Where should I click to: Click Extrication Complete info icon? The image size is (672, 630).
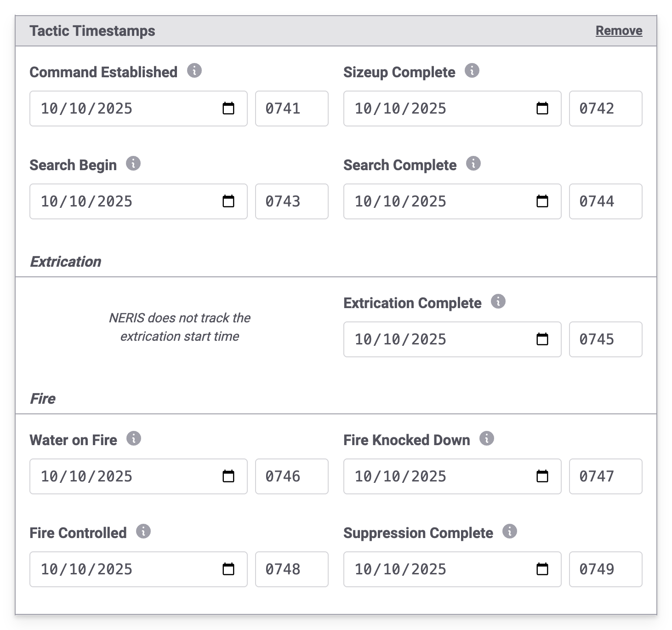tap(498, 302)
